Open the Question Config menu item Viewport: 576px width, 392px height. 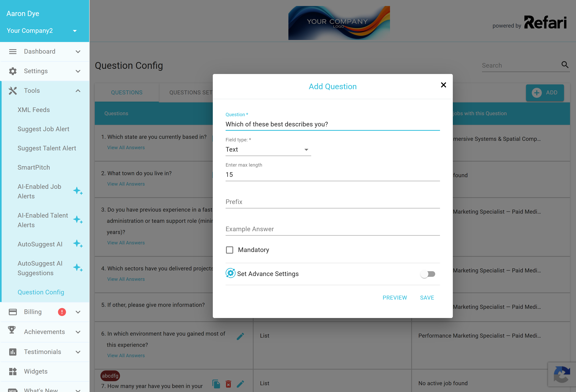41,292
